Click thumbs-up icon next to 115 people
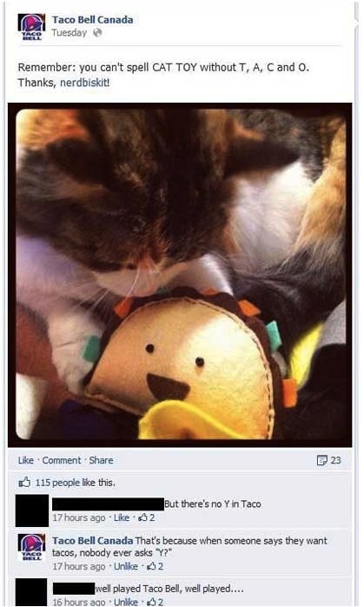Screen dimensions: 364x607 pyautogui.click(x=24, y=483)
